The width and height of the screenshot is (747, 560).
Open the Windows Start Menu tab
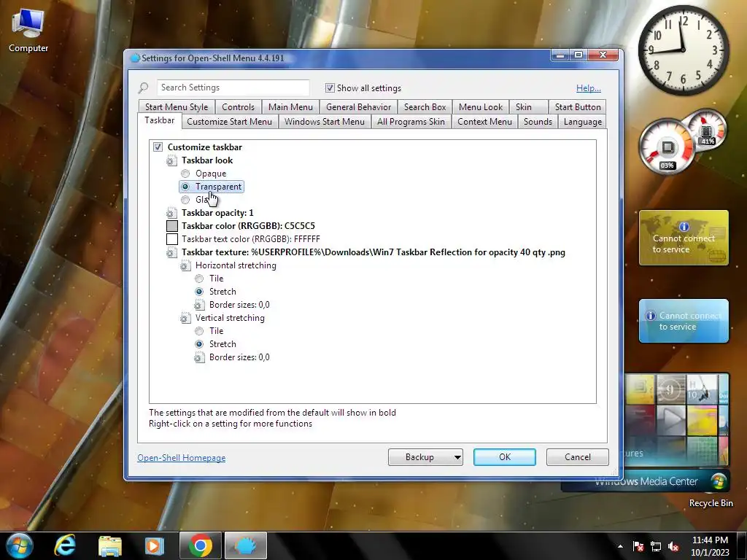click(324, 122)
